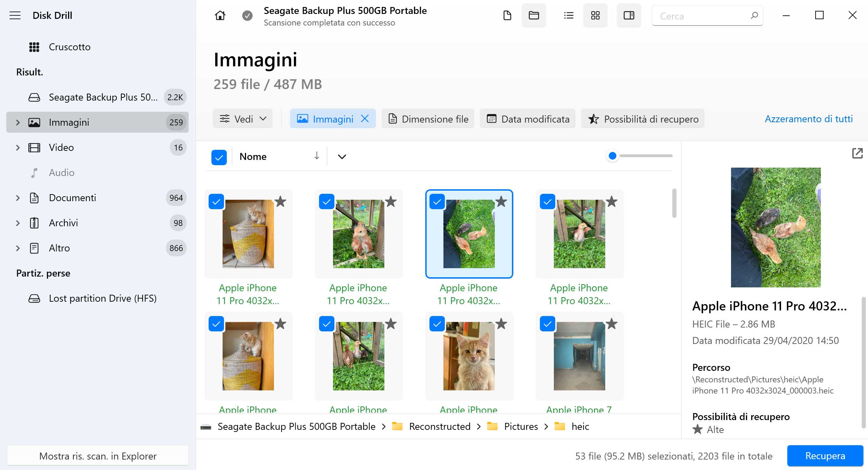Star the blue corridor photo
The height and width of the screenshot is (470, 868).
pos(612,324)
